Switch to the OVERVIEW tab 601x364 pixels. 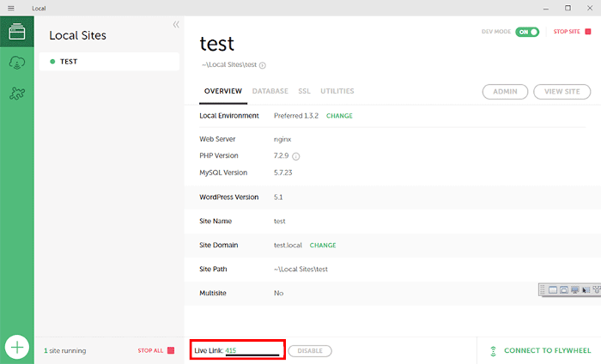223,91
